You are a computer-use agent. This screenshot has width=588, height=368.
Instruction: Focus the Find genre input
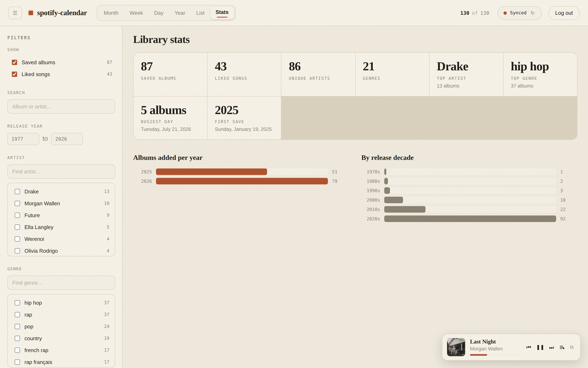[61, 283]
